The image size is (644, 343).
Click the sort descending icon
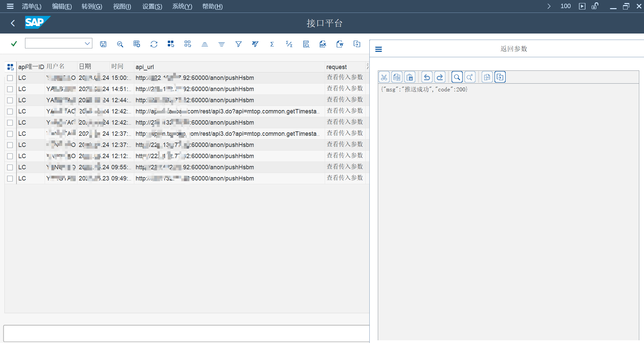222,44
